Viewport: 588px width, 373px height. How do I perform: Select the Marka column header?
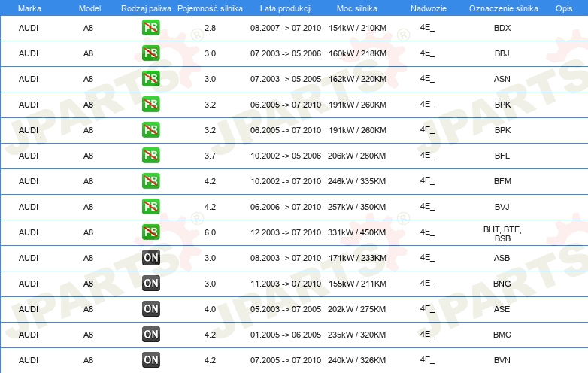click(x=29, y=8)
